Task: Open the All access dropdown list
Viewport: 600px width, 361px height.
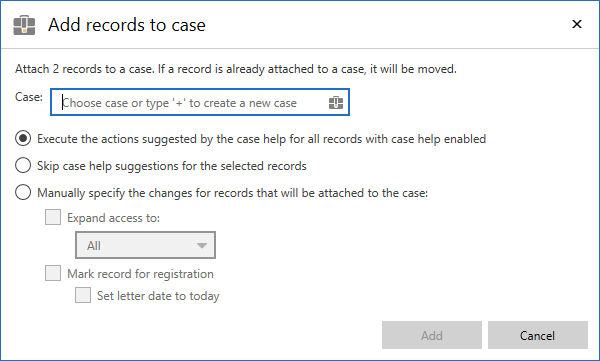Action: coord(145,245)
